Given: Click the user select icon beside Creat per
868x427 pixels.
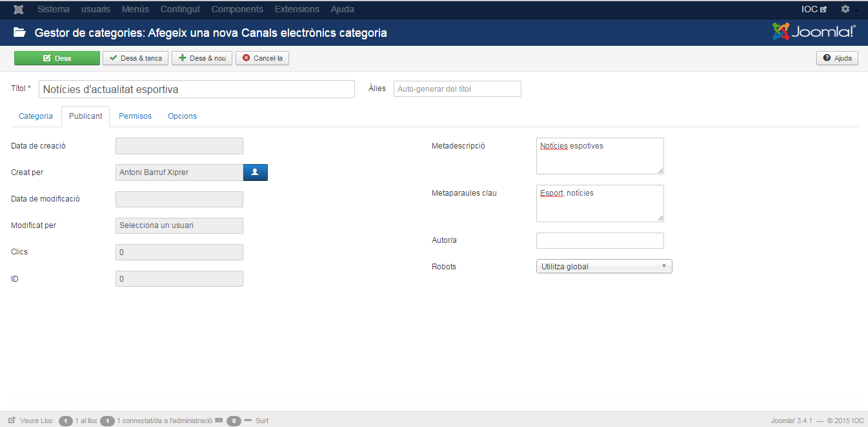Looking at the screenshot, I should [x=255, y=172].
